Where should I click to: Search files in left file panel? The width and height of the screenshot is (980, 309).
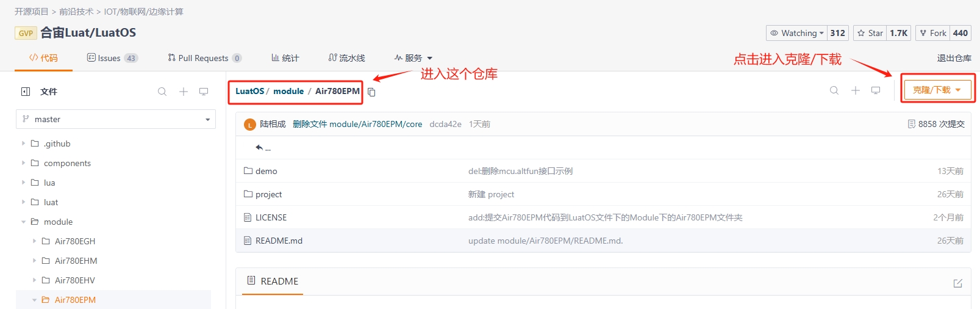point(162,92)
